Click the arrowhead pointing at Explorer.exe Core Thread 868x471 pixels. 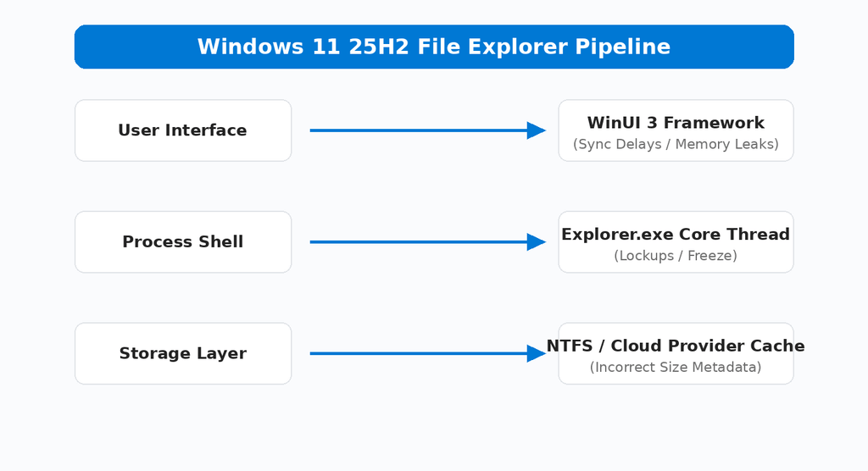point(537,242)
